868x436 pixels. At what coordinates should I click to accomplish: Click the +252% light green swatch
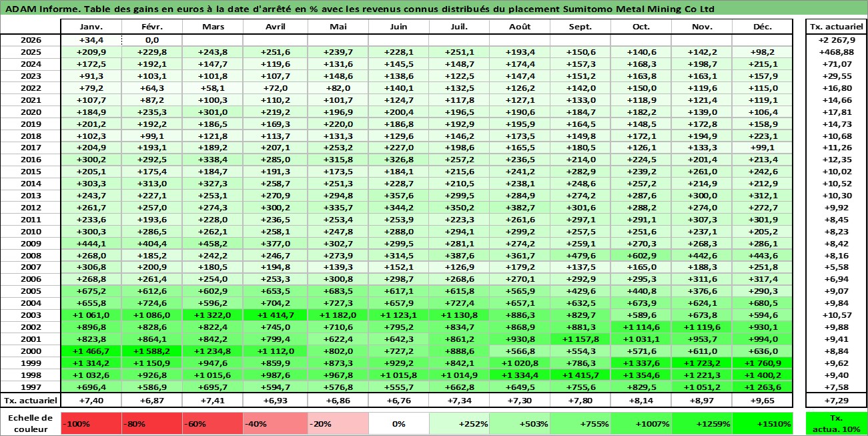pyautogui.click(x=459, y=423)
